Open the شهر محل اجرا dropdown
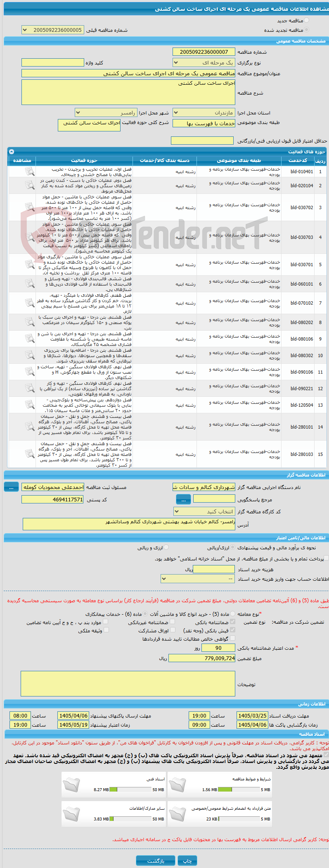 point(106,112)
